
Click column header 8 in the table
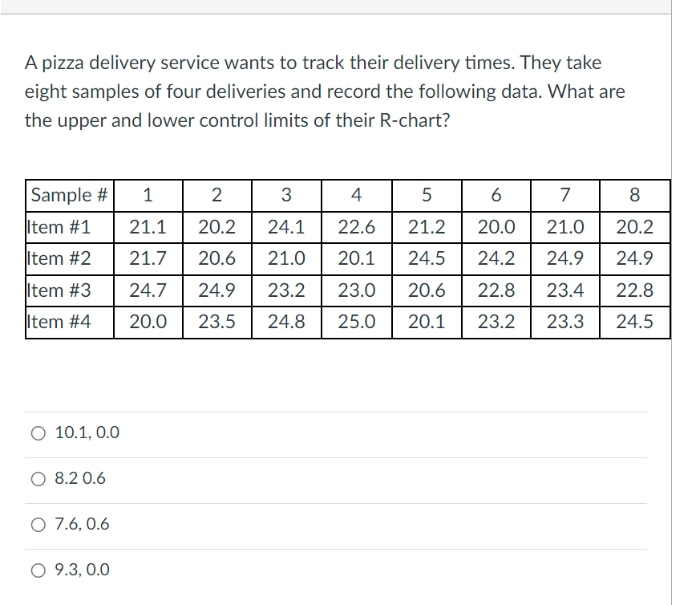pos(635,195)
